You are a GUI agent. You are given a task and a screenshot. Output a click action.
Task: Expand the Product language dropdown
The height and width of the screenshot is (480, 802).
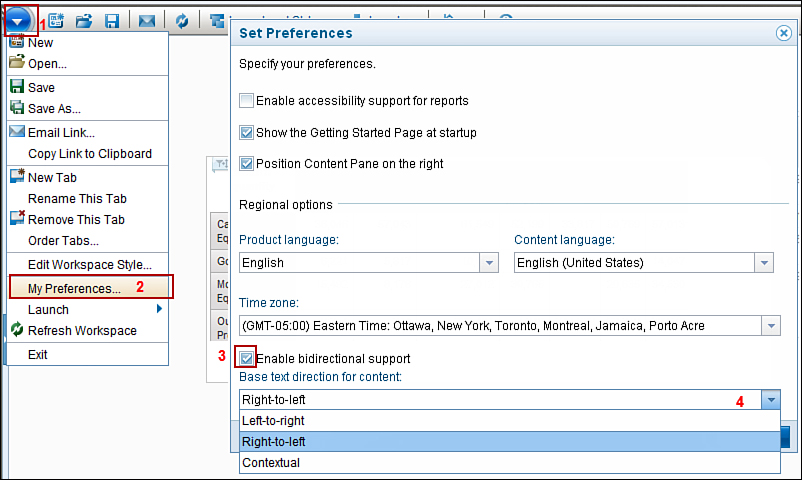click(x=489, y=263)
